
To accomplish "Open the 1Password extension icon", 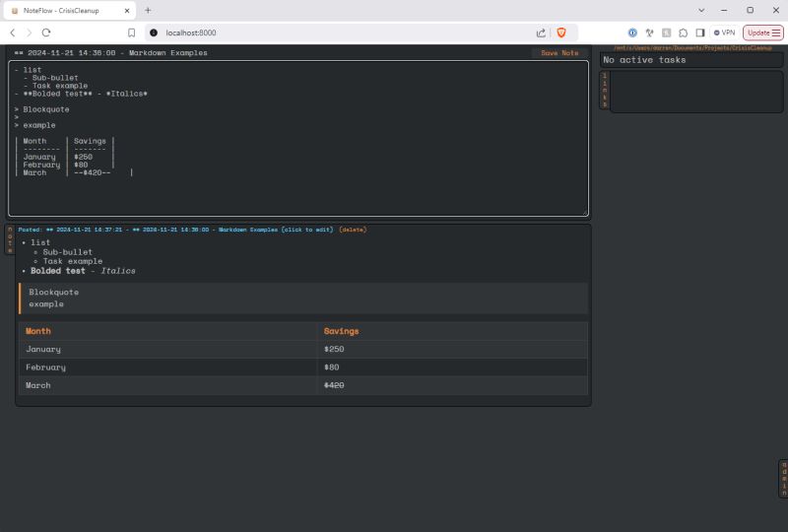I will pyautogui.click(x=632, y=33).
